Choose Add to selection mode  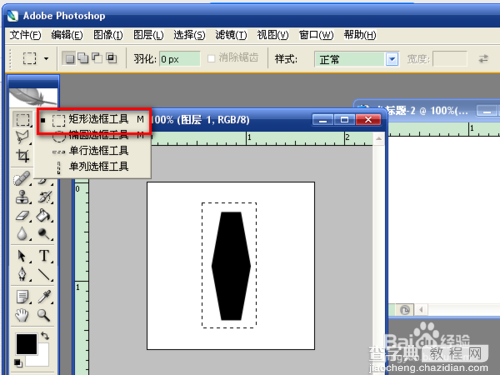(83, 58)
